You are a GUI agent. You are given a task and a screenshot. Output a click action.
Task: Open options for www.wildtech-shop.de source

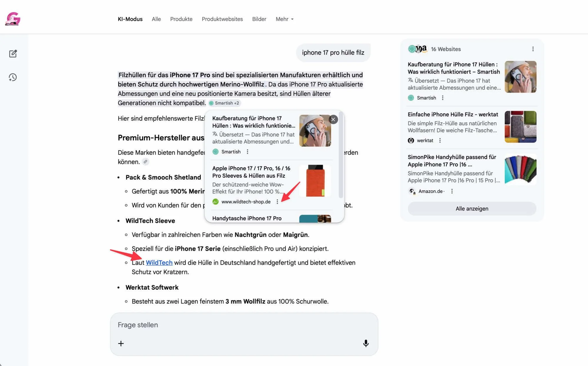click(277, 202)
